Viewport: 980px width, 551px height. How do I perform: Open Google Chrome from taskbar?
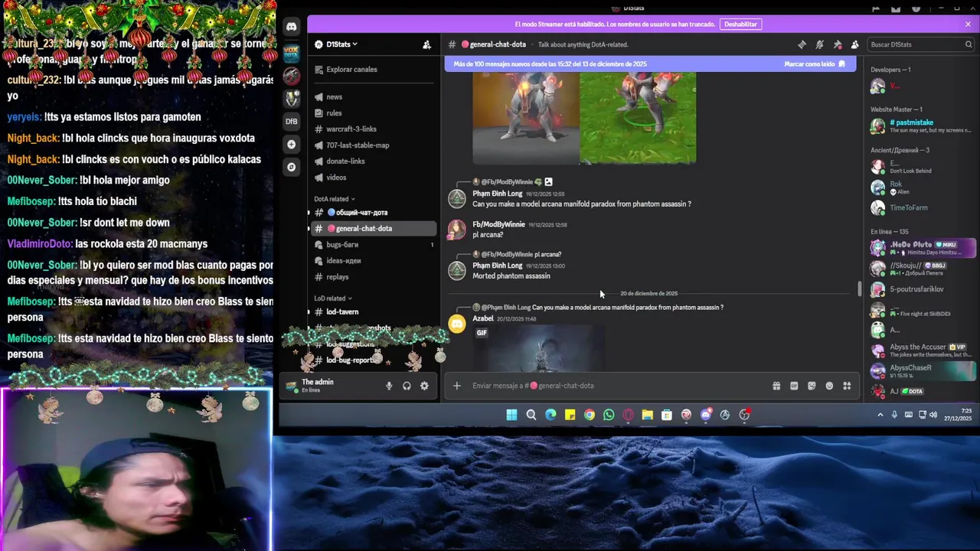tap(590, 415)
